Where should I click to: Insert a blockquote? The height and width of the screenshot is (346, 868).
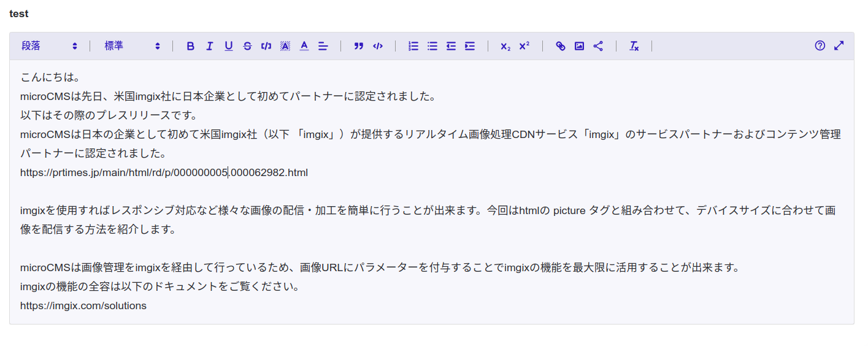[x=359, y=46]
